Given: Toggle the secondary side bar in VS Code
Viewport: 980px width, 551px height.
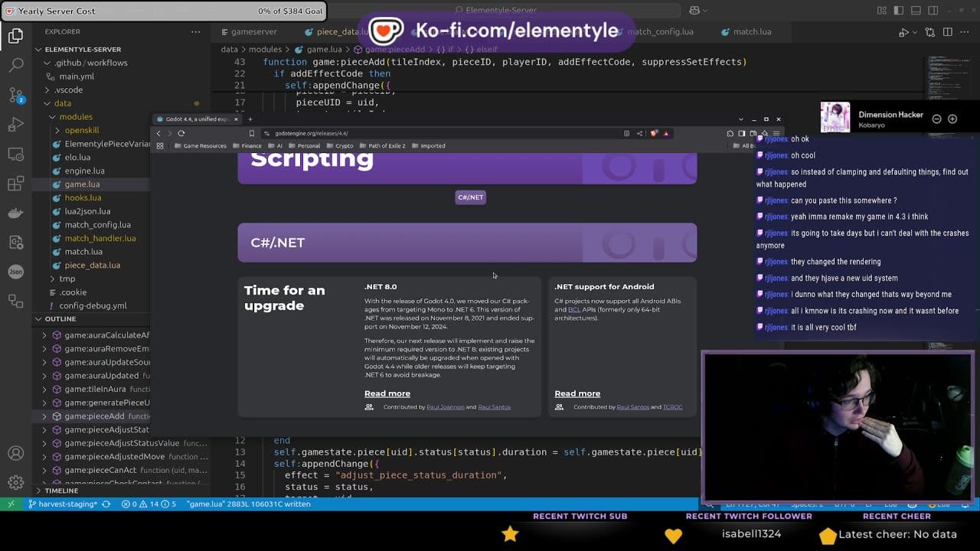Looking at the screenshot, I should 933,10.
